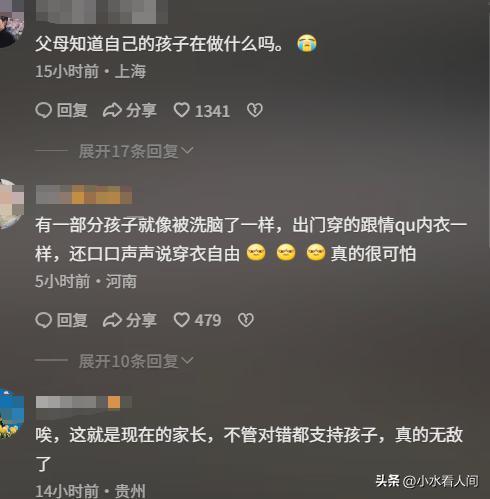Viewport: 490px width, 499px height.
Task: Expand the 17 replies thread
Action: click(136, 152)
